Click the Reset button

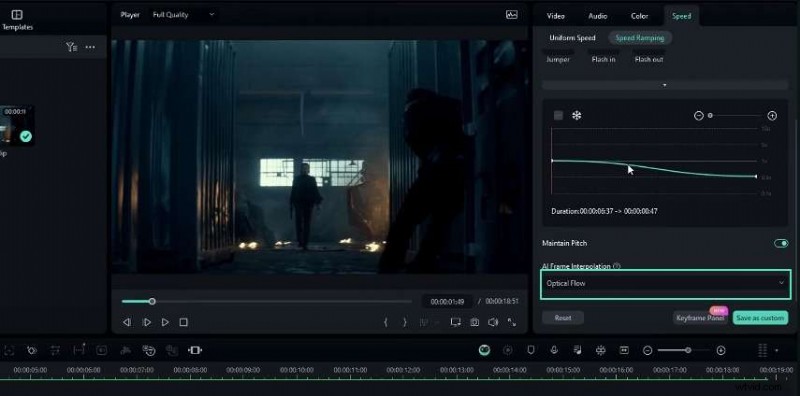tap(563, 318)
